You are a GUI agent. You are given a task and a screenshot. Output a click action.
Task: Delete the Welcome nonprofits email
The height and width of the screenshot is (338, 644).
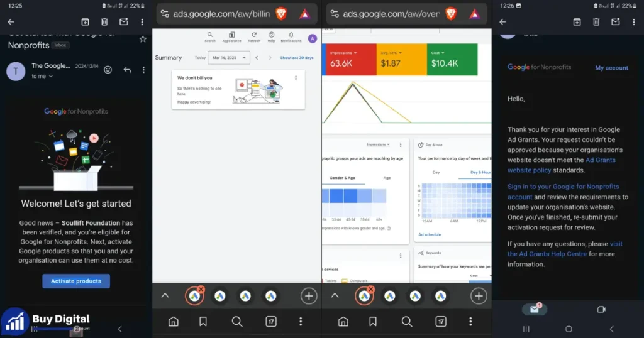pos(104,22)
